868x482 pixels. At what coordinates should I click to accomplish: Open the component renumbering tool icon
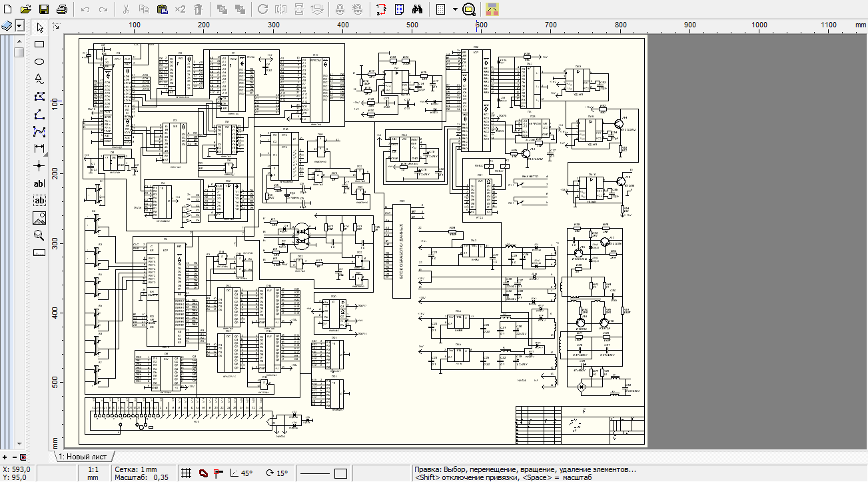(x=382, y=9)
